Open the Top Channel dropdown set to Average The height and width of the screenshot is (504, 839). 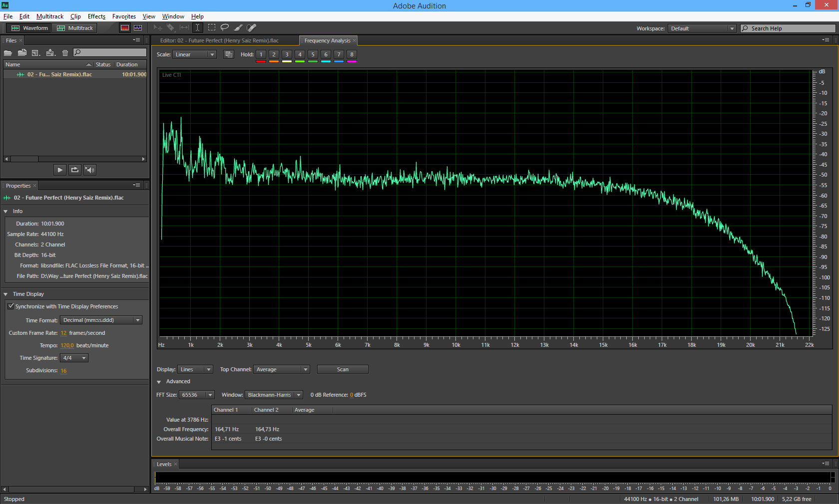(282, 369)
